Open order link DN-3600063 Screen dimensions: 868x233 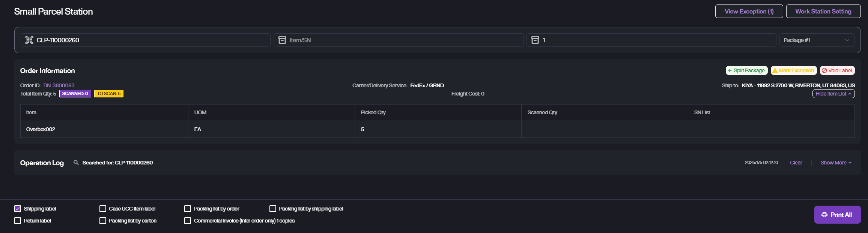(59, 85)
